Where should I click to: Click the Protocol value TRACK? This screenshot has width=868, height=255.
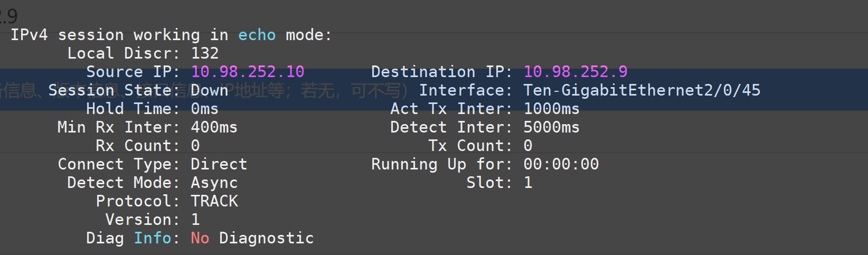click(x=214, y=201)
